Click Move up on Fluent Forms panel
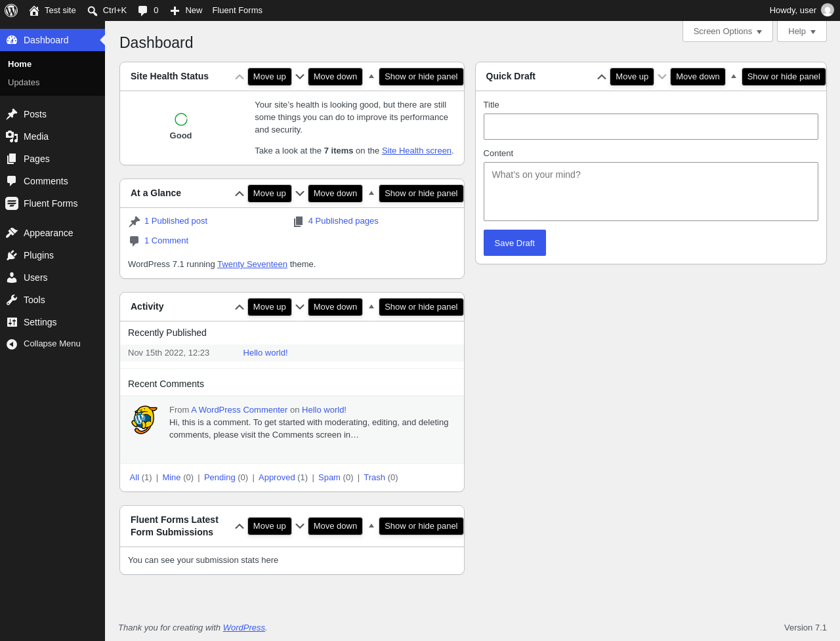840x641 pixels. pos(270,526)
